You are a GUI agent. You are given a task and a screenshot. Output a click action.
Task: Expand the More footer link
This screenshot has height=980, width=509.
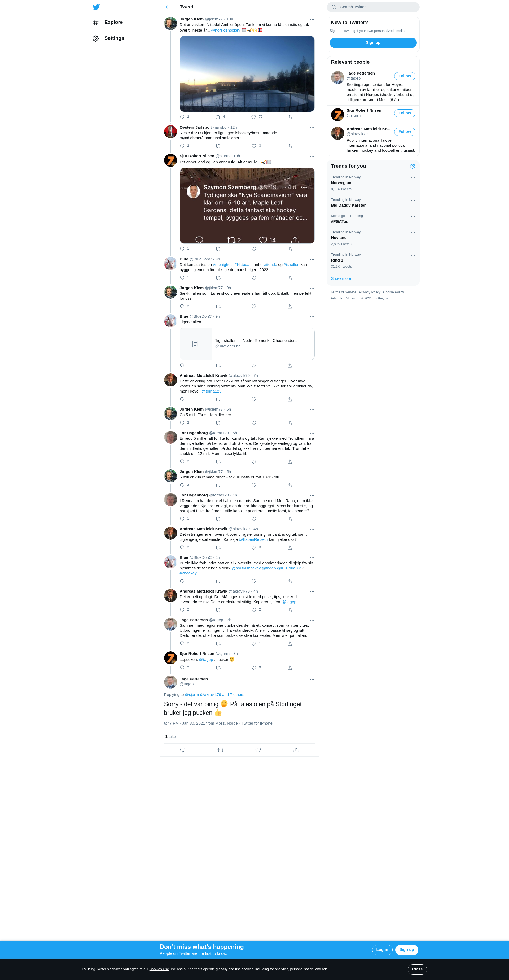(x=352, y=298)
